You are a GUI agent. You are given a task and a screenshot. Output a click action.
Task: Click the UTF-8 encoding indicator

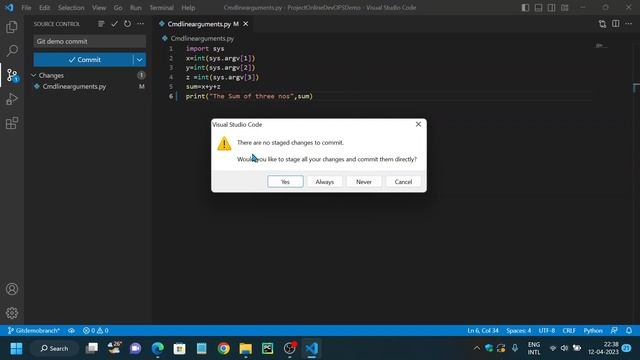547,331
